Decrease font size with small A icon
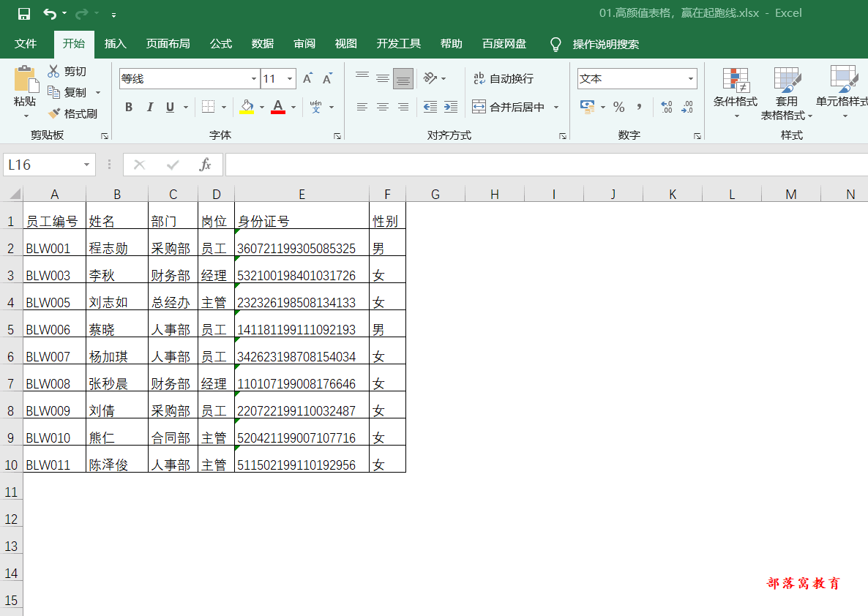 [x=328, y=78]
